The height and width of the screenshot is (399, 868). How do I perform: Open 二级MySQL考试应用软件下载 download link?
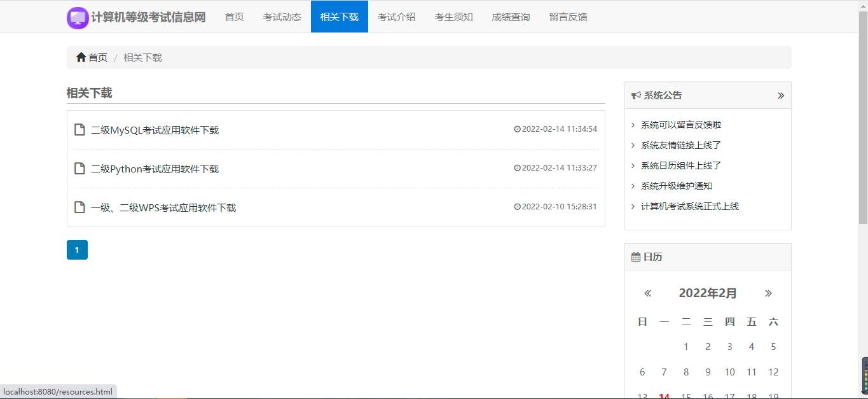(155, 130)
